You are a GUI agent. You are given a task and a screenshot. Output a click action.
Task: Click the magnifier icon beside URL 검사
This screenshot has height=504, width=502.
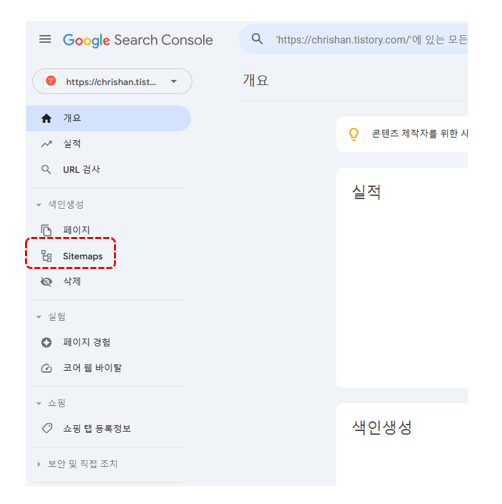pos(46,169)
